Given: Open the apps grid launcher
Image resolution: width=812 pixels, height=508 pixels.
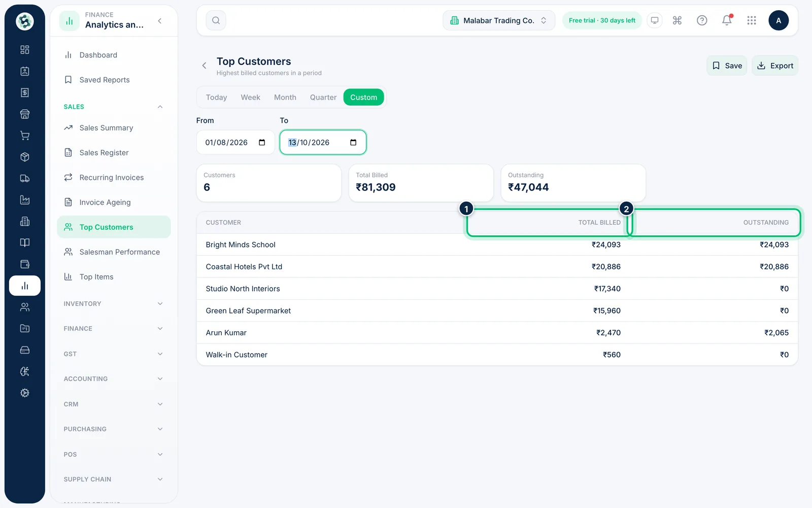Looking at the screenshot, I should coord(752,20).
